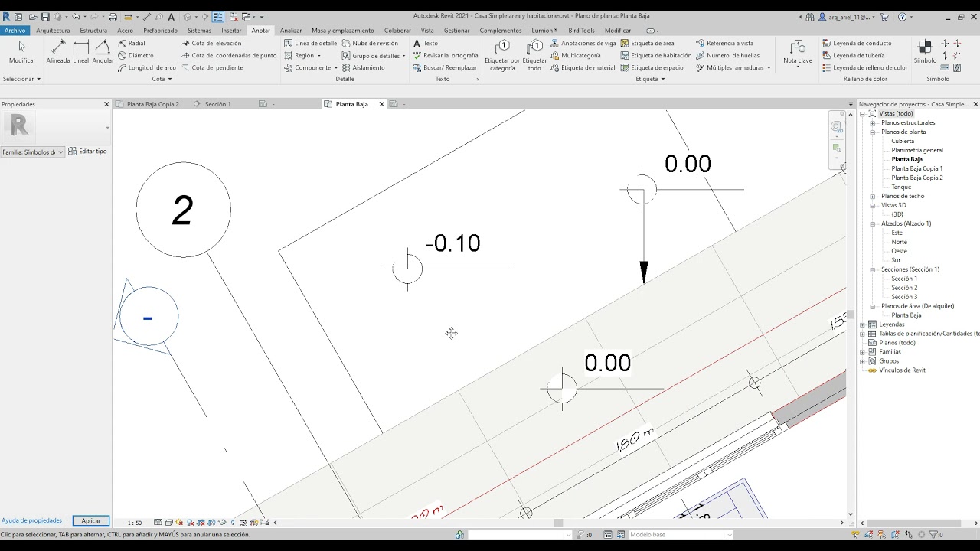Choose the Diámetro dimension tool
The image size is (980, 551).
pyautogui.click(x=136, y=56)
